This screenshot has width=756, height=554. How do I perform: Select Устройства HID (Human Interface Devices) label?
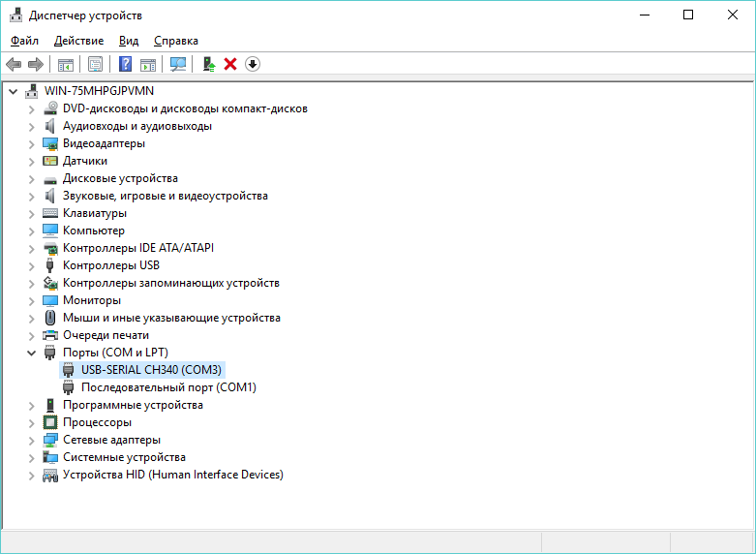click(x=173, y=475)
